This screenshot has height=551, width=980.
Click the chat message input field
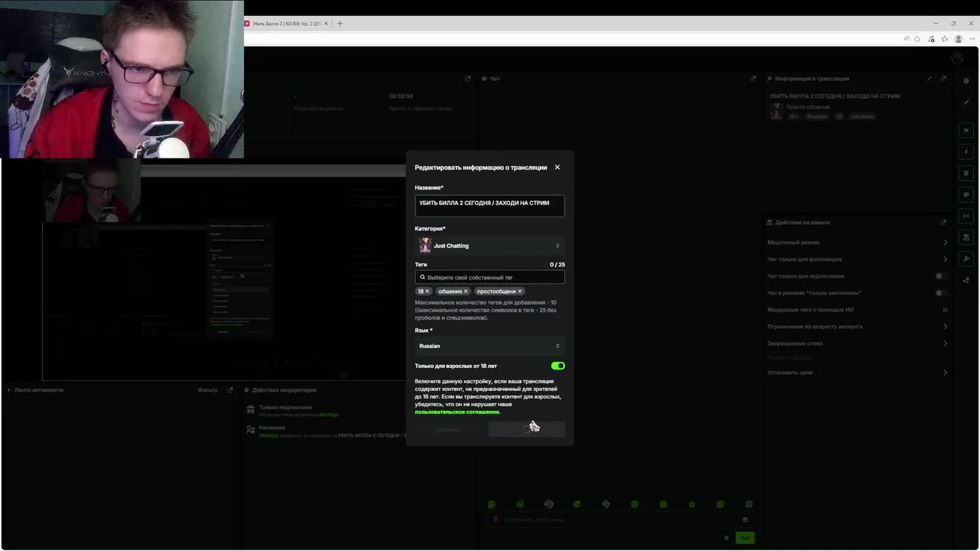[x=619, y=520]
